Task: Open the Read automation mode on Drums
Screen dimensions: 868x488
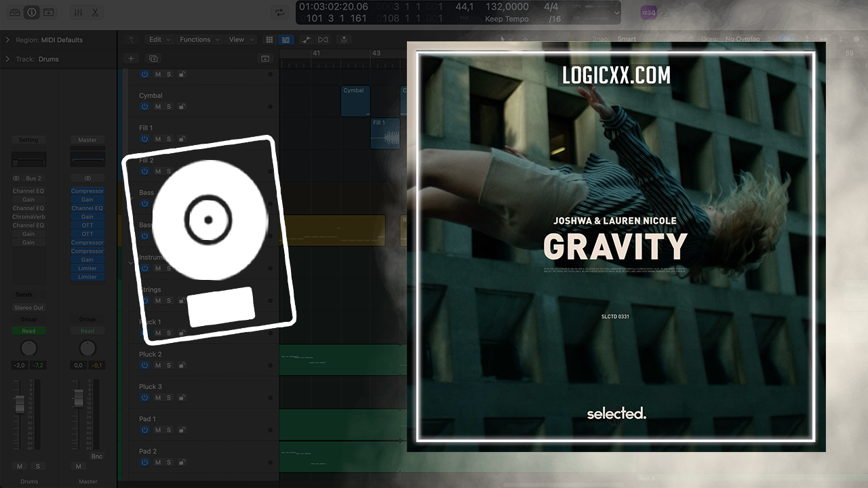Action: point(28,331)
